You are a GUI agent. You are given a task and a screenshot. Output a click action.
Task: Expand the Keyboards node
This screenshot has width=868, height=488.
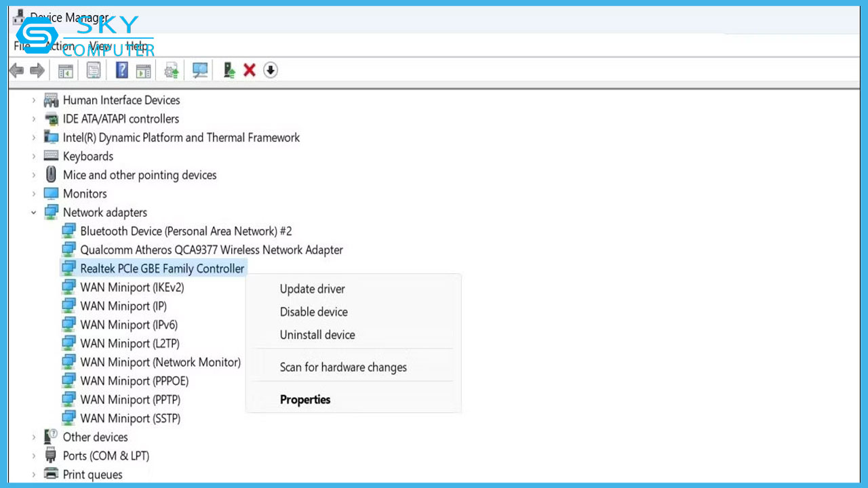click(x=34, y=156)
